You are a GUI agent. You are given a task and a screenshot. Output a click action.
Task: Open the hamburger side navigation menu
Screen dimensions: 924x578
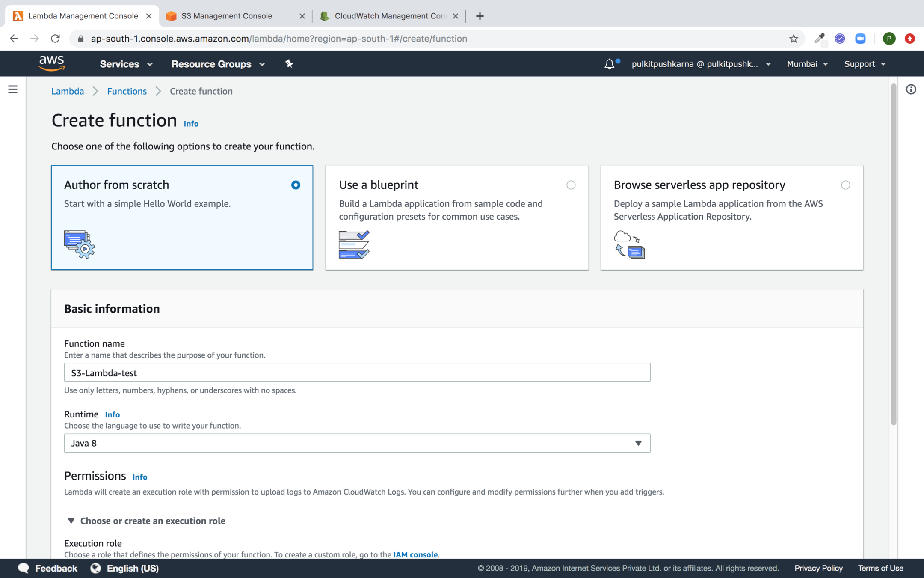click(x=13, y=89)
